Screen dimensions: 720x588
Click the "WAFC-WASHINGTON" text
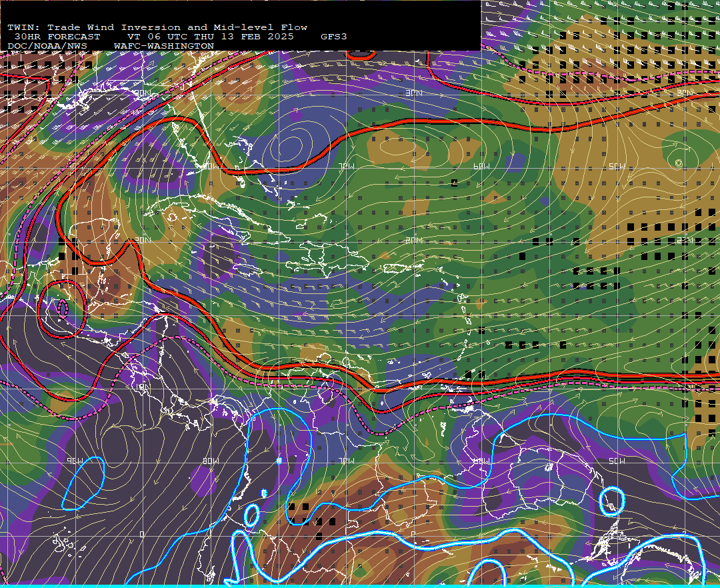point(164,46)
